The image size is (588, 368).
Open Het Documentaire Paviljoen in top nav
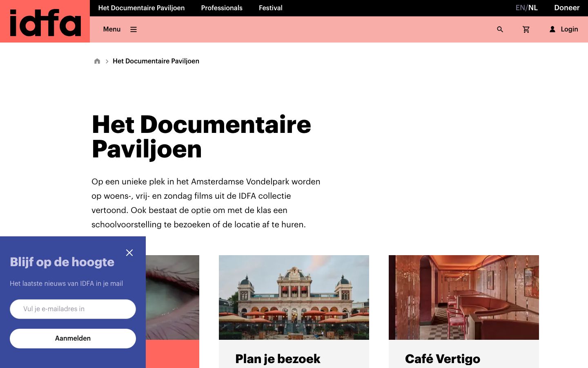click(141, 8)
